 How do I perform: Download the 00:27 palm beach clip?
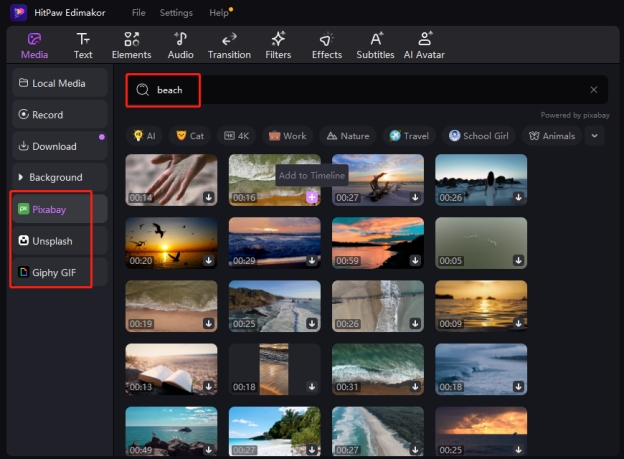coord(312,450)
